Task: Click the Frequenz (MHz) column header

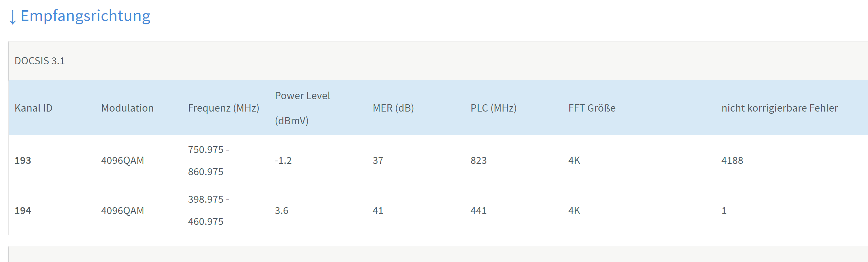Action: point(224,108)
